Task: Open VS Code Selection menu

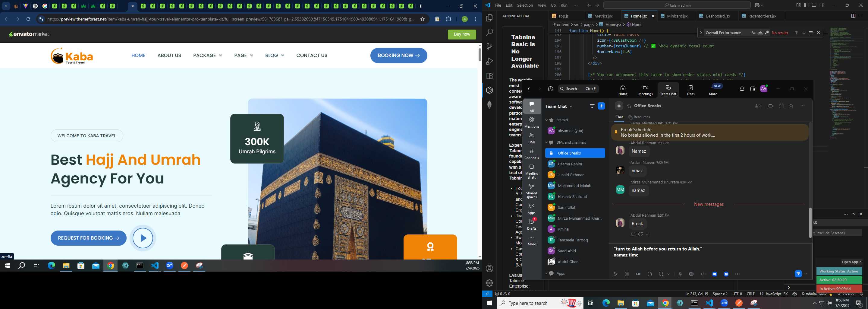Action: click(x=525, y=5)
